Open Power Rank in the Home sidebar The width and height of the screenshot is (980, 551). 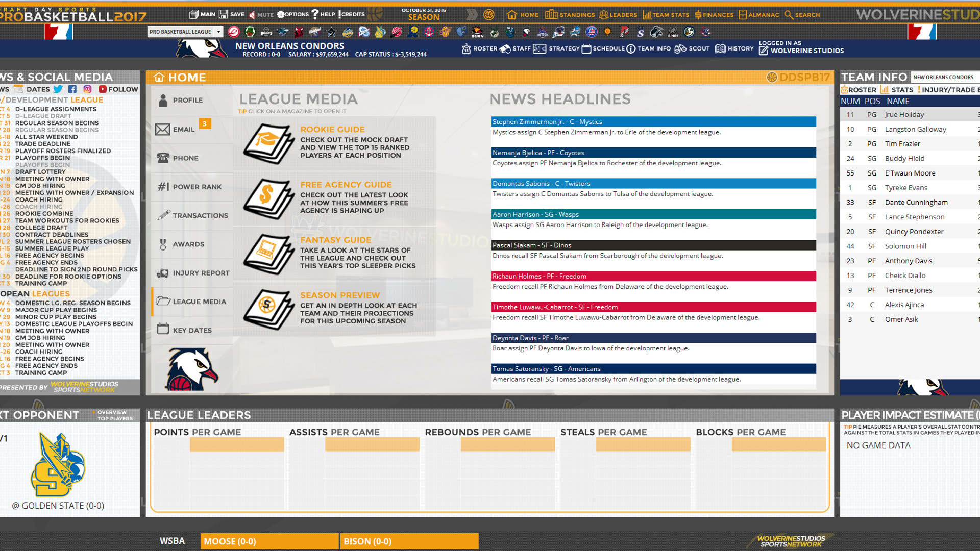tap(192, 187)
